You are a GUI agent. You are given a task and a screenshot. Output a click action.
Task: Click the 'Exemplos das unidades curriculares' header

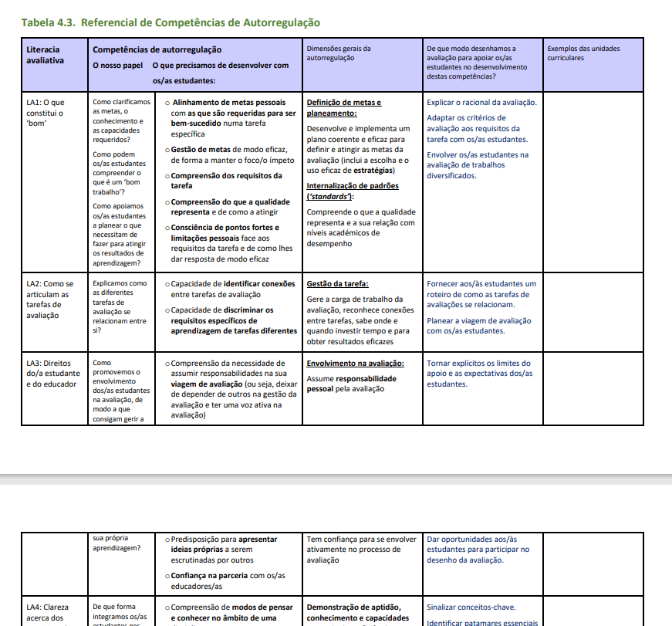click(x=583, y=53)
